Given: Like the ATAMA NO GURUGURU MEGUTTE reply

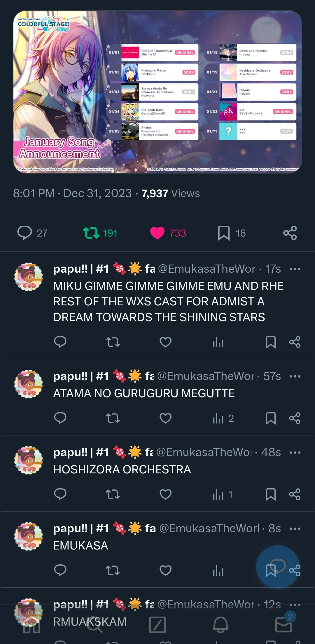Looking at the screenshot, I should [165, 418].
